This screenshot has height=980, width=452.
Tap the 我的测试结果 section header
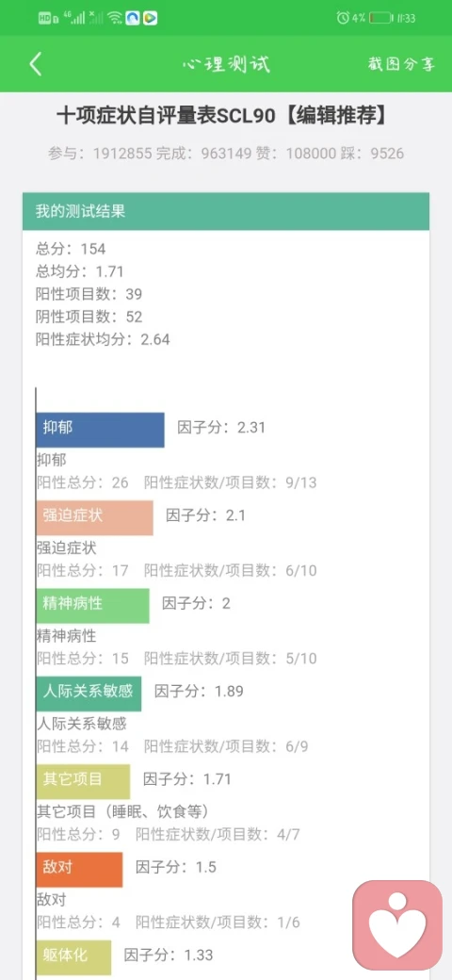[226, 211]
